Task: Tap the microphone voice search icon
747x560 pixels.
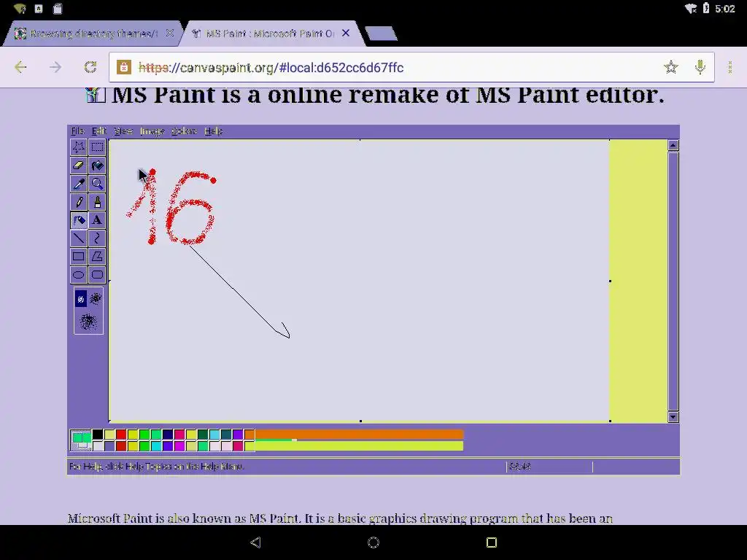Action: click(x=700, y=67)
